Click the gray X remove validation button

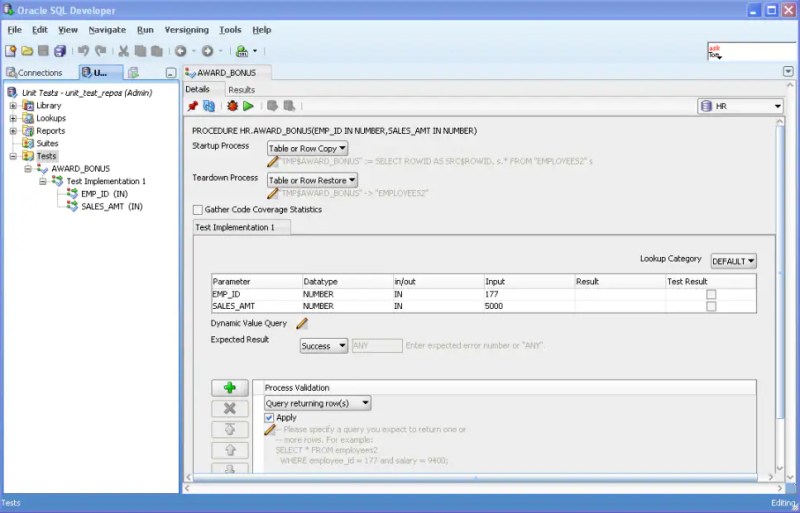tap(230, 408)
